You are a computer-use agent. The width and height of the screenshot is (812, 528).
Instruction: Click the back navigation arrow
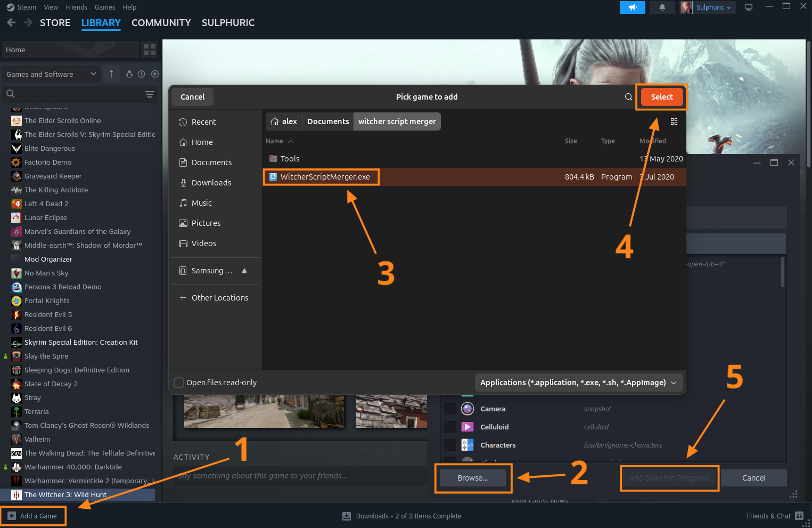coord(11,23)
